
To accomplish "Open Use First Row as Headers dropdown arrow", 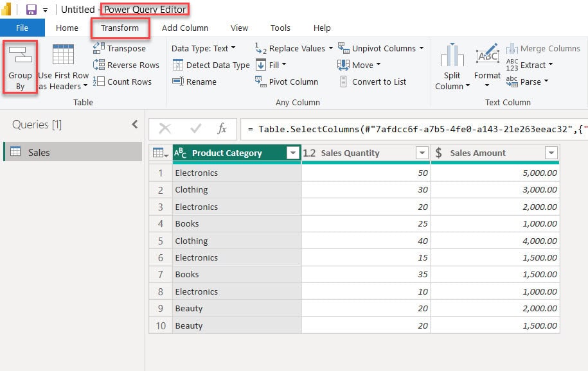I will (x=85, y=86).
